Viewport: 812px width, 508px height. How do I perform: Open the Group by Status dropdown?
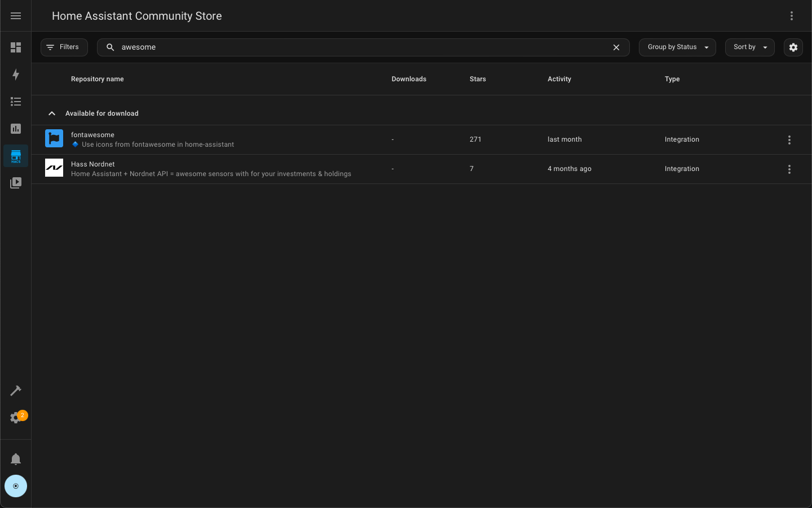point(677,47)
